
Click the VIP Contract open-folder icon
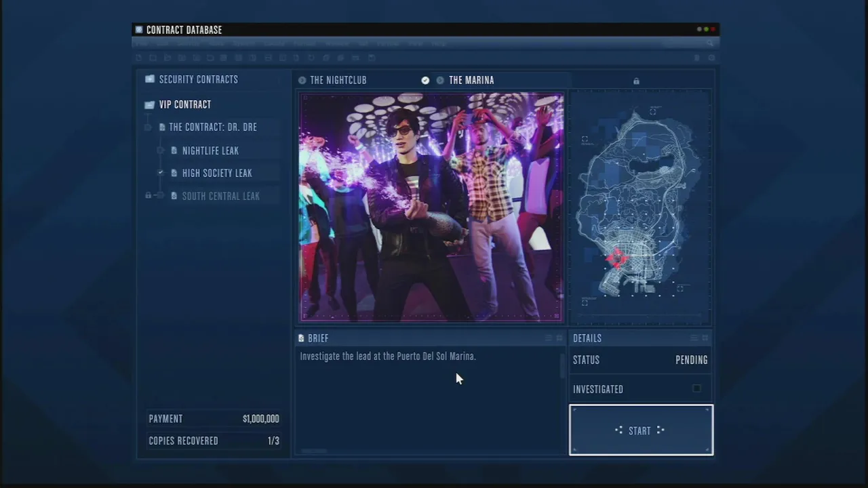click(x=150, y=104)
